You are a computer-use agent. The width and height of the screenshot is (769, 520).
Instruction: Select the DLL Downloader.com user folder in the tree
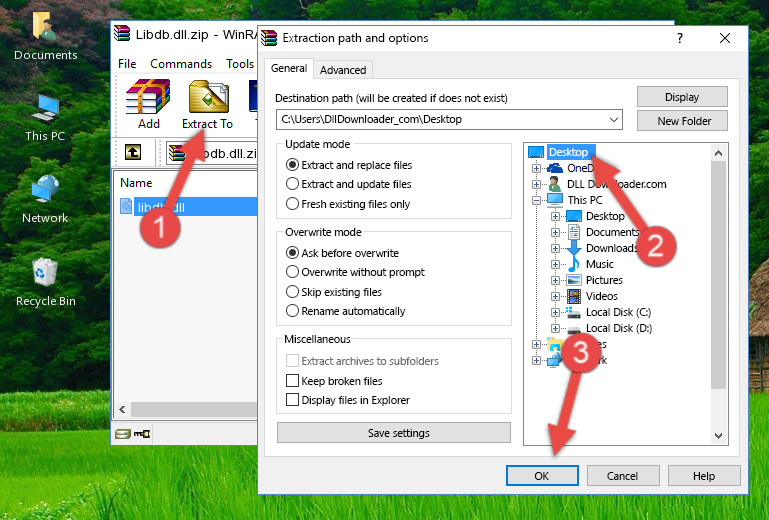(616, 184)
